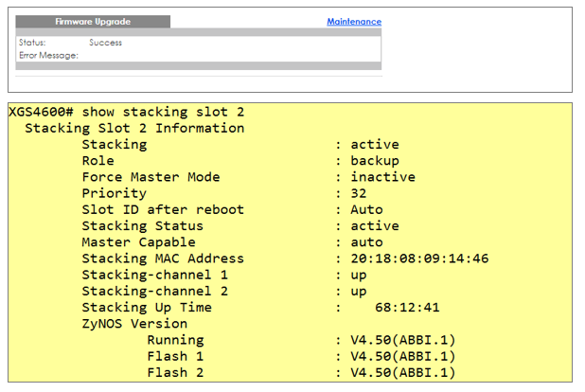Viewport: 585px width, 392px height.
Task: Click the Master Capable 'auto' value
Action: pos(366,242)
